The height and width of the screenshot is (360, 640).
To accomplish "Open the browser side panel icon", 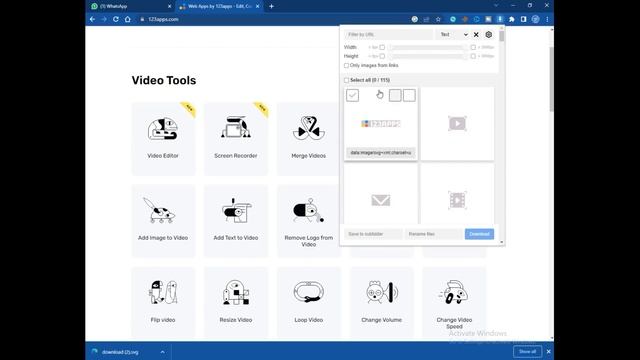I will 524,19.
